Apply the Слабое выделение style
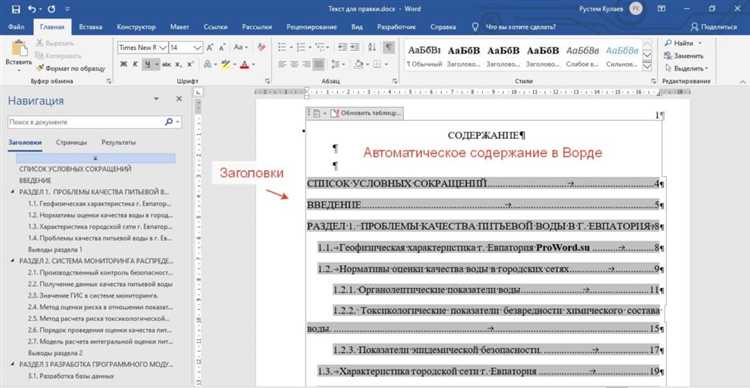750x388 pixels. pos(582,56)
